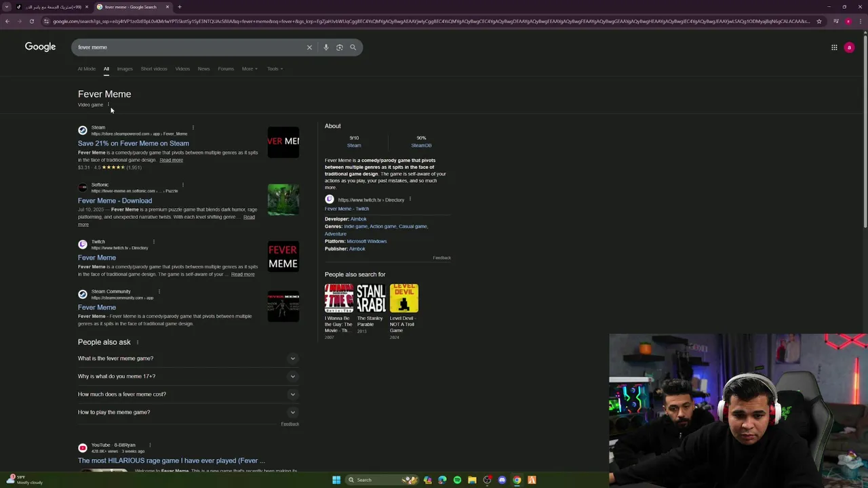Close the fever meme Google Search tab
This screenshot has width=868, height=488.
[x=167, y=7]
